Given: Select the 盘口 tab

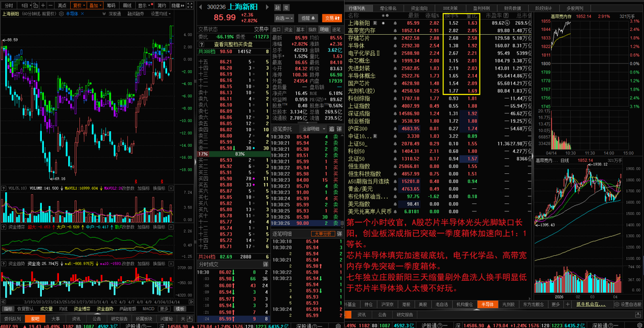Looking at the screenshot, I should click(276, 30).
